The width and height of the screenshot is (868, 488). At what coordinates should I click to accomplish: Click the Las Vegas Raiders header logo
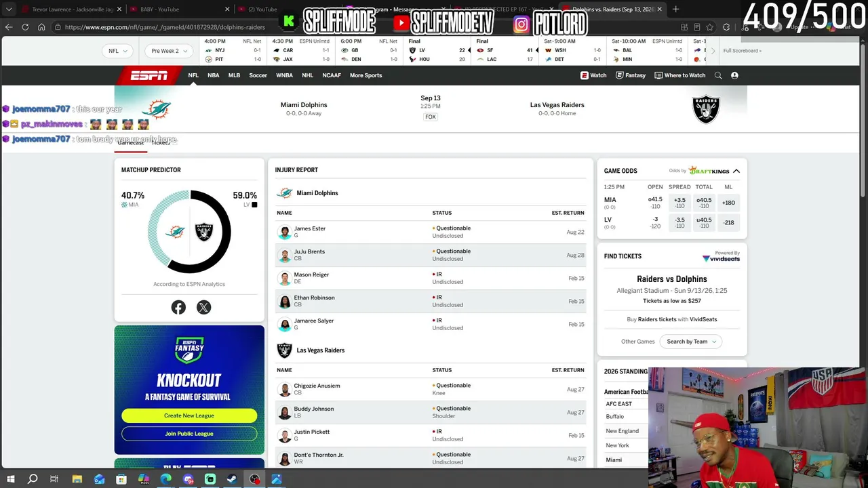[x=706, y=109]
